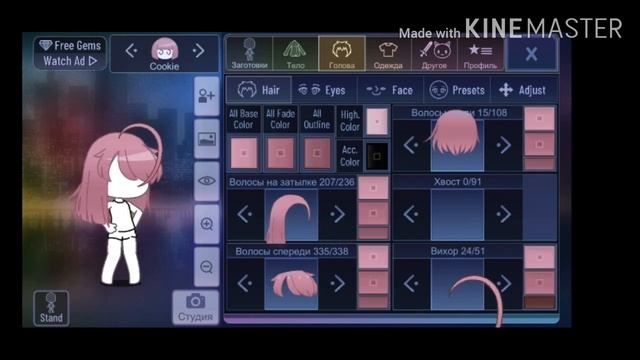The width and height of the screenshot is (640, 360).
Task: Select the empty Хвост preview box
Action: (457, 214)
